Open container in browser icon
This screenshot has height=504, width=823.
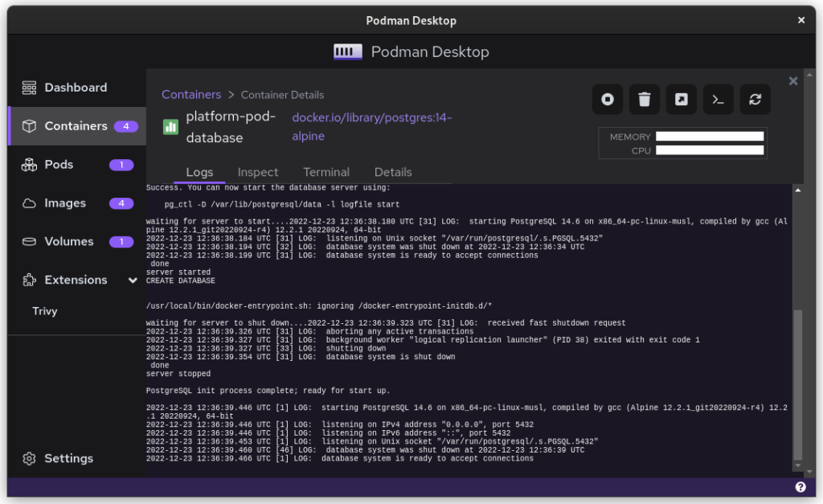(681, 100)
